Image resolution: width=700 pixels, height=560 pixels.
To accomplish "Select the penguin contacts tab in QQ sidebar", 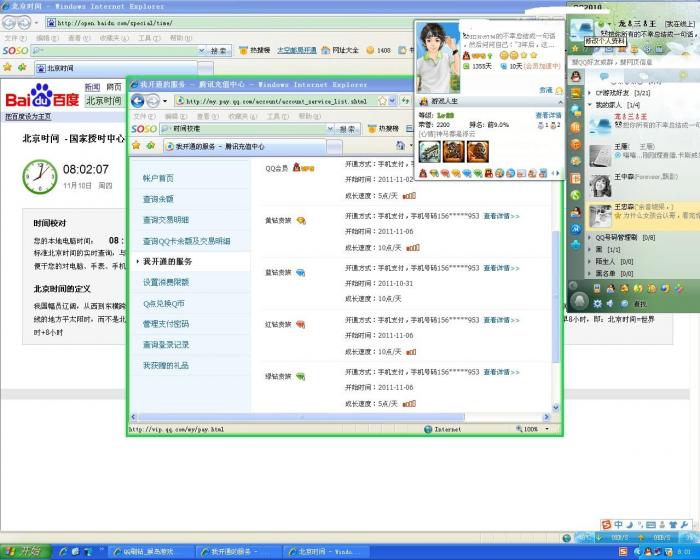I will (576, 77).
